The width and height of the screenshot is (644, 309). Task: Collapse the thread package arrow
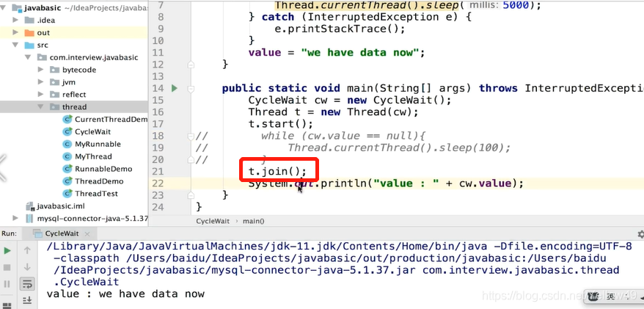40,107
